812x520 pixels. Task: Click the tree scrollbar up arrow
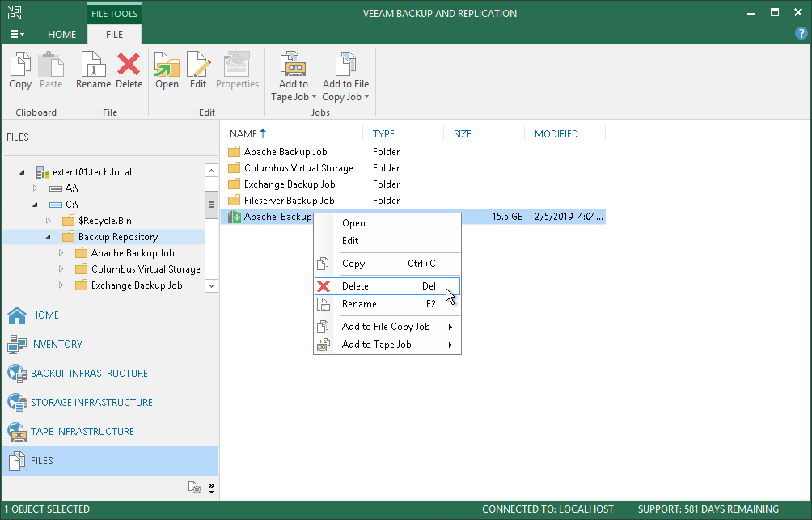click(211, 171)
